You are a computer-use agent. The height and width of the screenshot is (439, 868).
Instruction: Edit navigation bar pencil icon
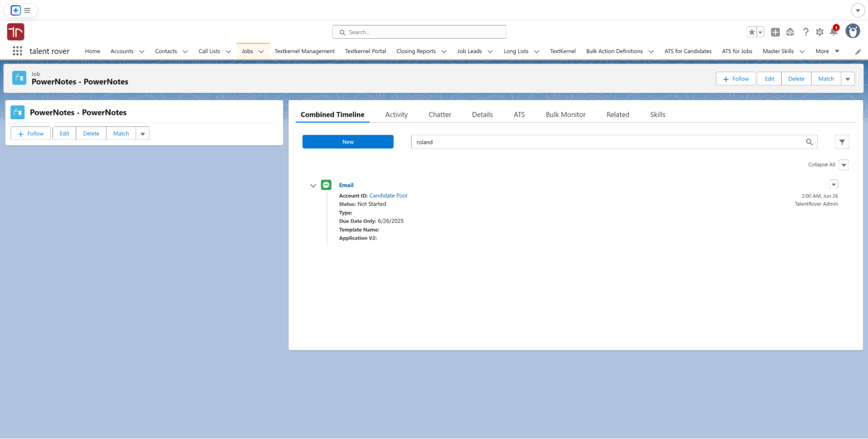(858, 52)
